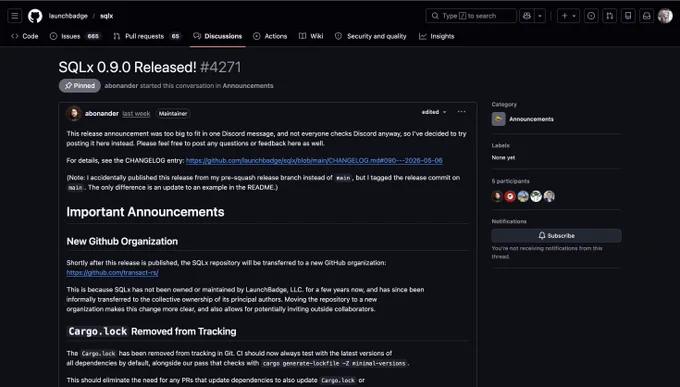Switch to the Actions tab
680x387 pixels.
270,36
